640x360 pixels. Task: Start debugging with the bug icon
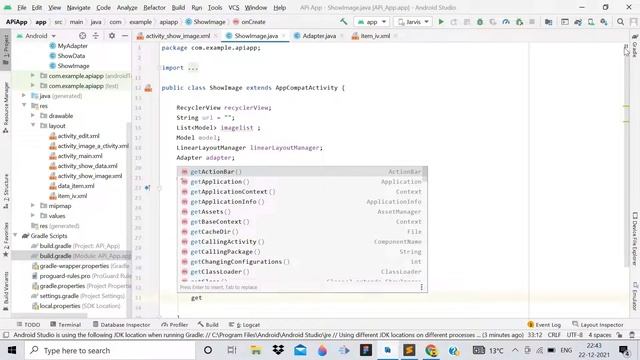pyautogui.click(x=480, y=22)
